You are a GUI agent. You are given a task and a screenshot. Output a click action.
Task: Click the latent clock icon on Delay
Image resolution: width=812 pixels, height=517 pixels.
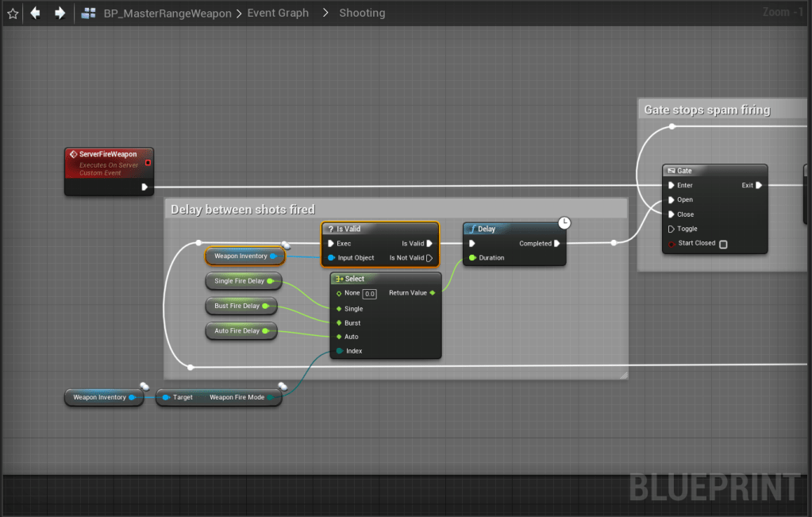[x=564, y=223]
